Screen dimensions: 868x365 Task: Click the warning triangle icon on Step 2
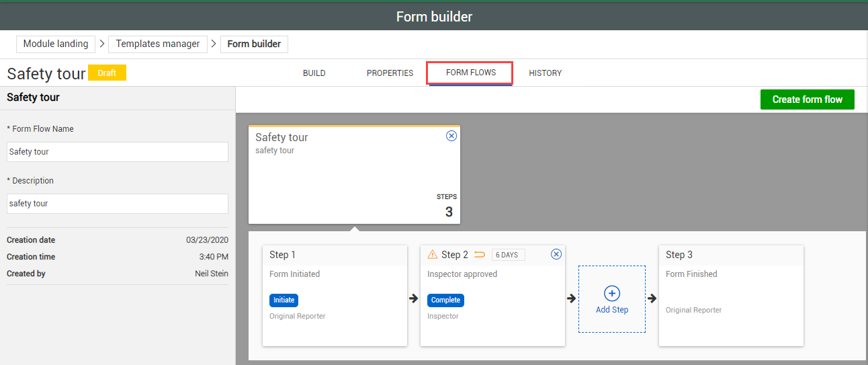pos(433,255)
